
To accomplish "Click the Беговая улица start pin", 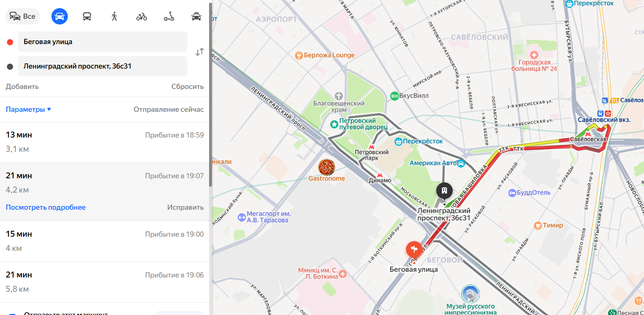I will click(414, 249).
